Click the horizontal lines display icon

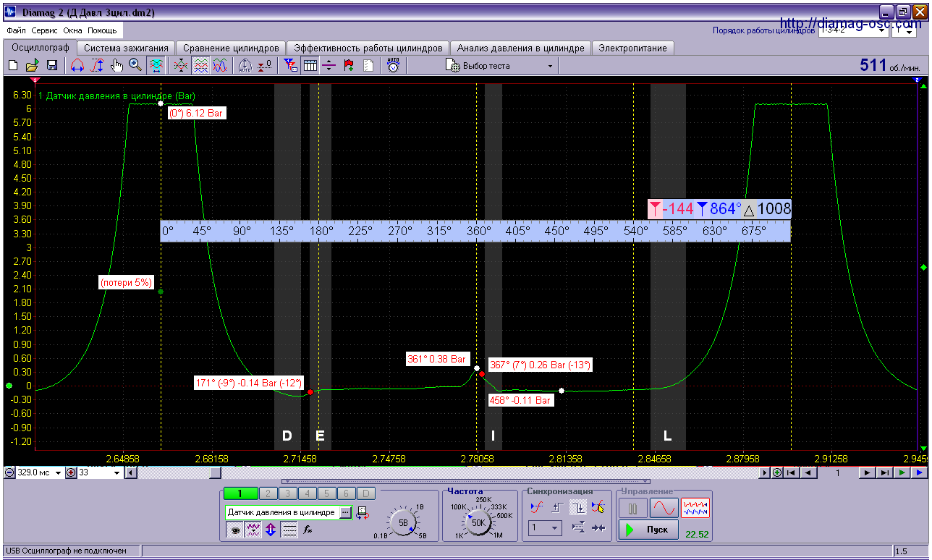(289, 530)
